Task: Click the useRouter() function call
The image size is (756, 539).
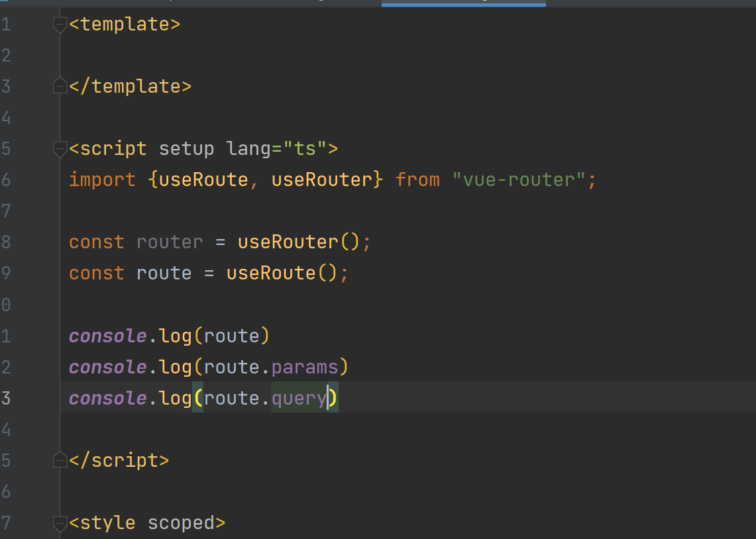Action: [x=288, y=242]
